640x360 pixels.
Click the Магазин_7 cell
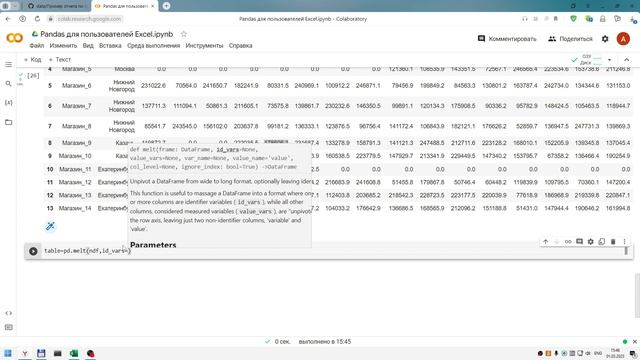76,106
